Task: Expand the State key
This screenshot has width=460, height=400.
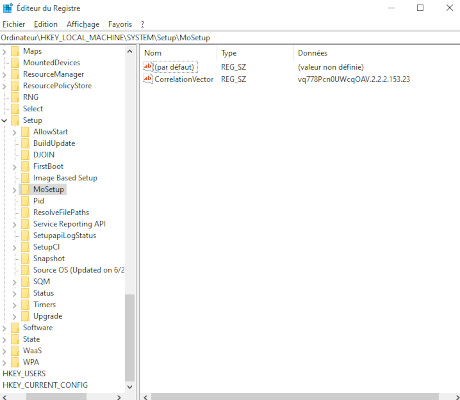Action: click(4, 340)
